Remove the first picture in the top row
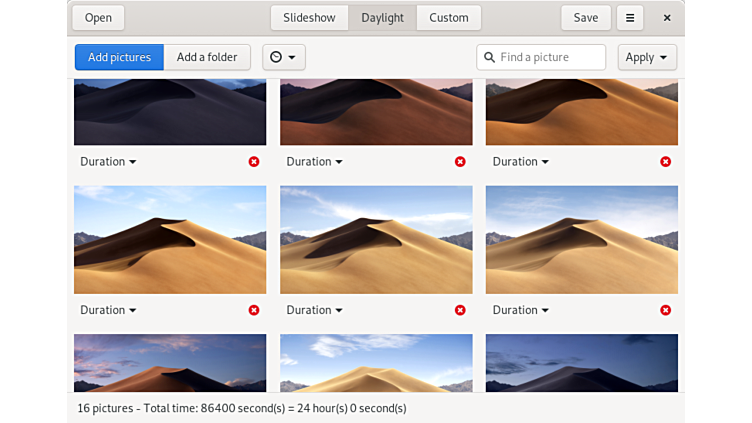Image resolution: width=752 pixels, height=423 pixels. coord(254,162)
